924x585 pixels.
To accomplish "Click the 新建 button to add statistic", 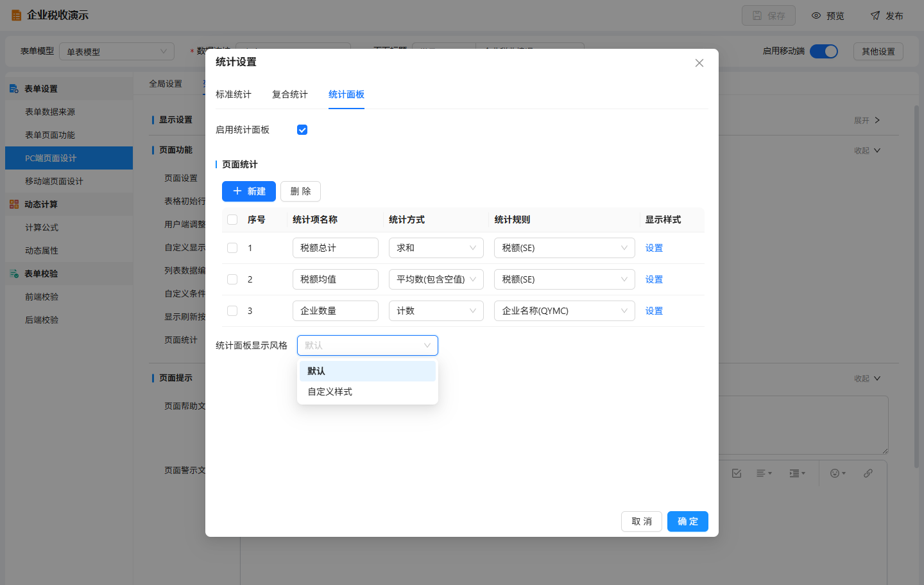I will [249, 191].
